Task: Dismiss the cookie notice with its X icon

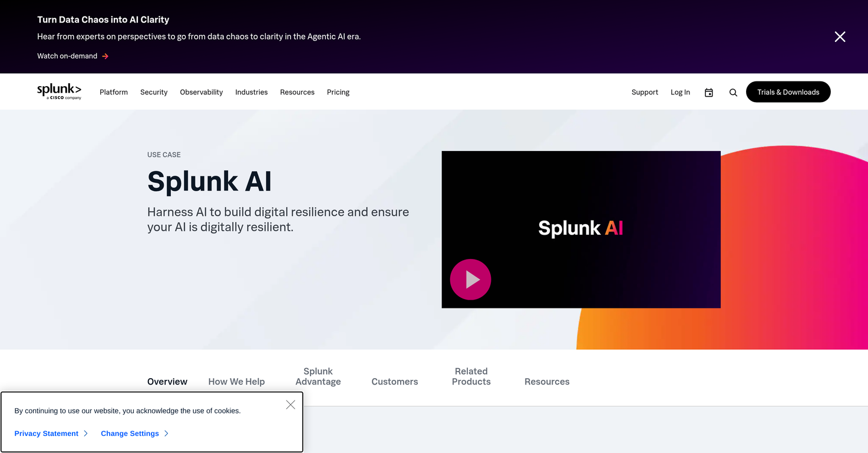Action: tap(290, 405)
